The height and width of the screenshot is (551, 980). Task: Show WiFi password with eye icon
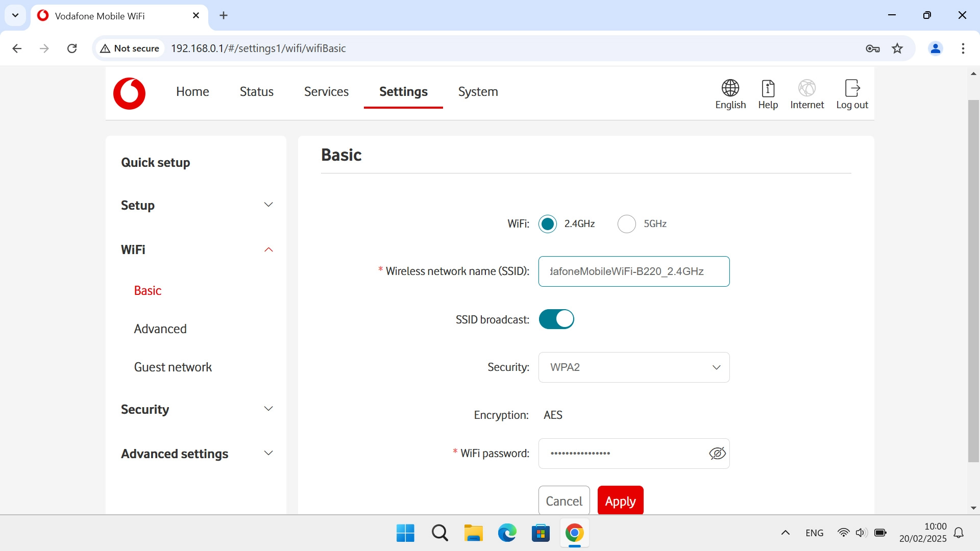click(717, 454)
